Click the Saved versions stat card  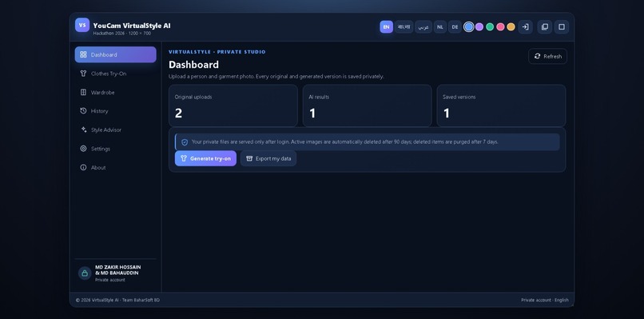point(501,106)
